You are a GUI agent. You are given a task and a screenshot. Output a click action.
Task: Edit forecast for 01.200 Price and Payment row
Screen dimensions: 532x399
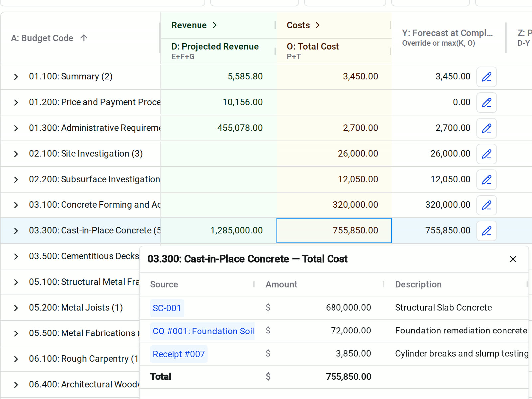coord(487,102)
